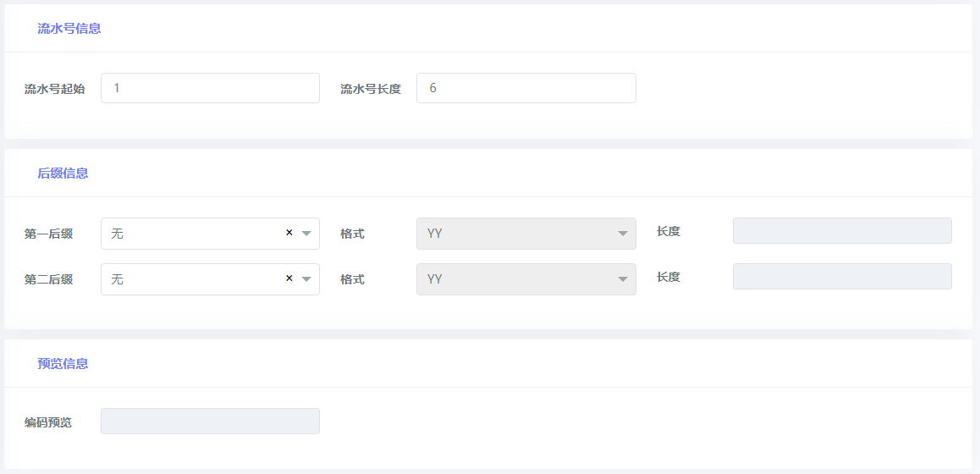The width and height of the screenshot is (980, 474).
Task: Expand the 第一后缀 dropdown arrow
Action: click(x=306, y=234)
